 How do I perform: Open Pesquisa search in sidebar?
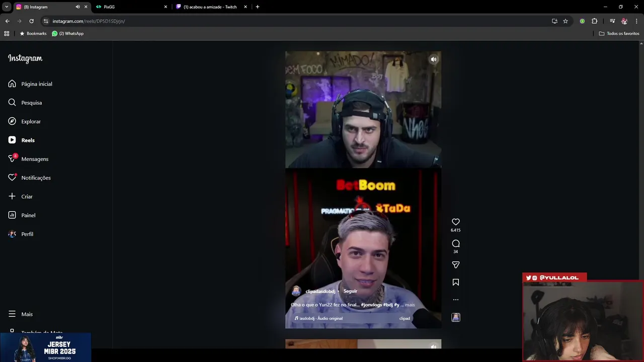click(25, 103)
